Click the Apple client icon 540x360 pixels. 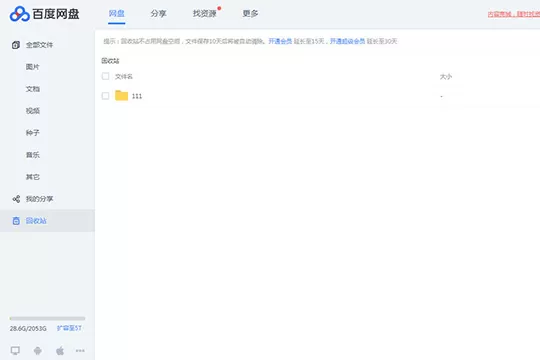(60, 351)
